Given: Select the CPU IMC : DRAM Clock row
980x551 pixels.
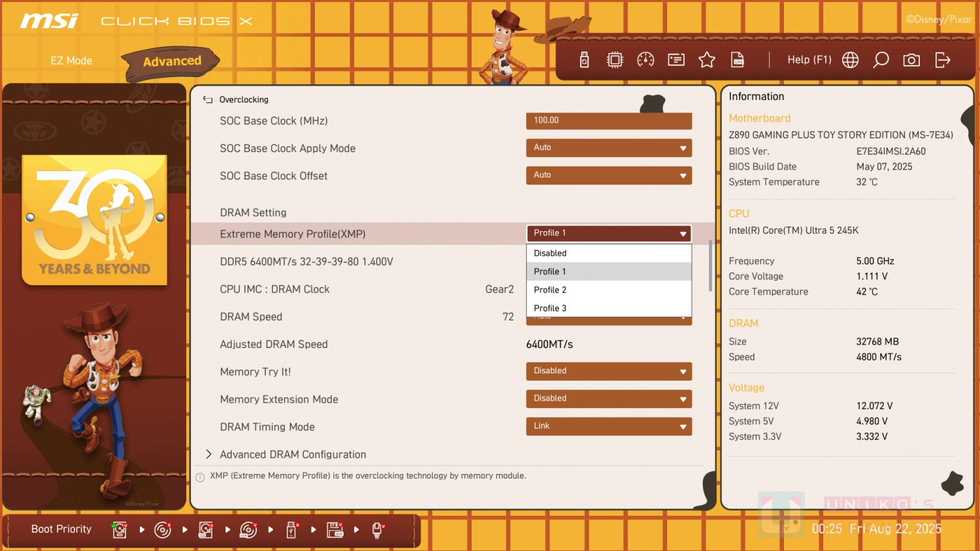Looking at the screenshot, I should 452,289.
